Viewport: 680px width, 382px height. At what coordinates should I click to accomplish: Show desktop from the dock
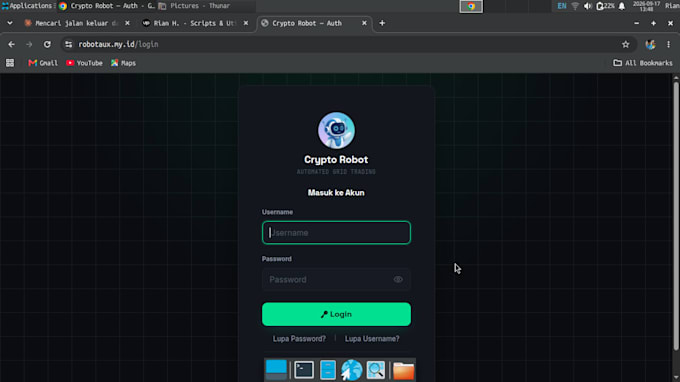click(276, 370)
